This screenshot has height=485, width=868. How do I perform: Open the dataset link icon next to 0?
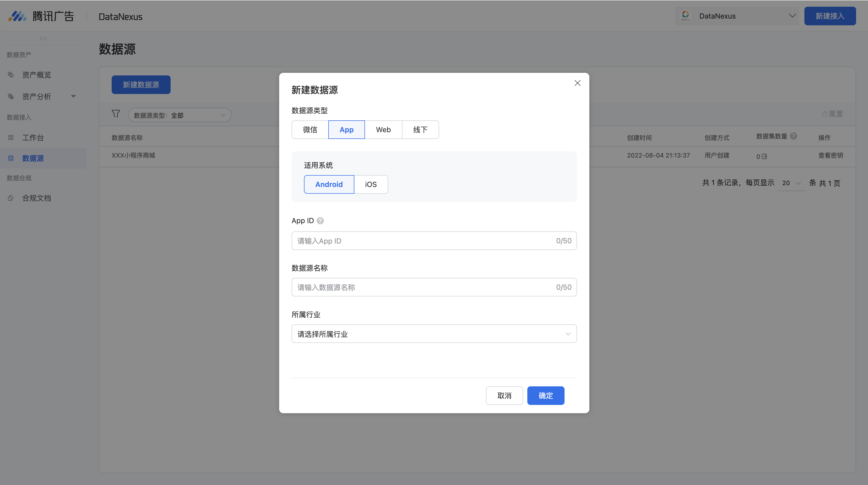764,157
